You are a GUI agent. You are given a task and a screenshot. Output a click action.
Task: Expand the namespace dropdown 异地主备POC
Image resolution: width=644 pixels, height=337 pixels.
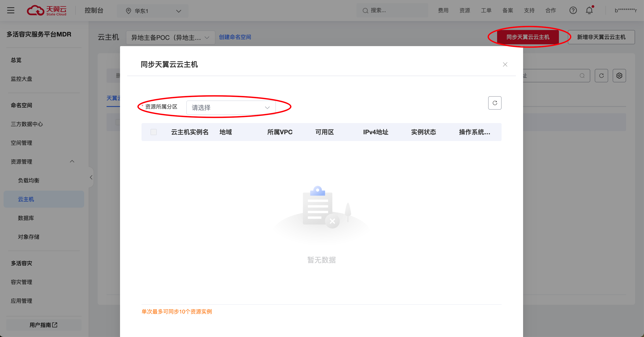coord(170,38)
